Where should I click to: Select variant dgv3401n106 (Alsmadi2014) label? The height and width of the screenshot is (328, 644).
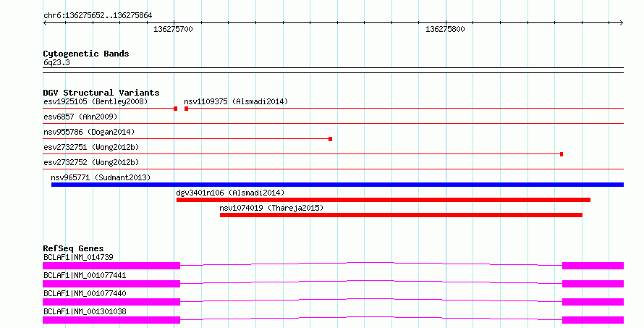click(230, 193)
